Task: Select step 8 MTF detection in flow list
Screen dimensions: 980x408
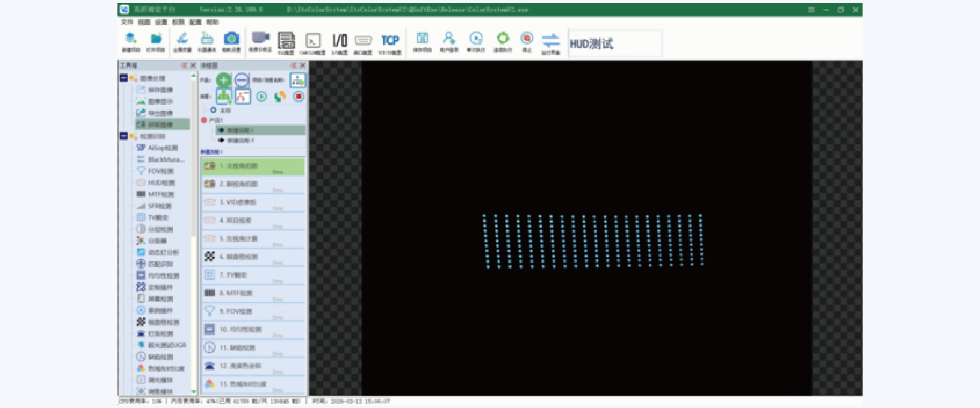Action: coord(253,293)
